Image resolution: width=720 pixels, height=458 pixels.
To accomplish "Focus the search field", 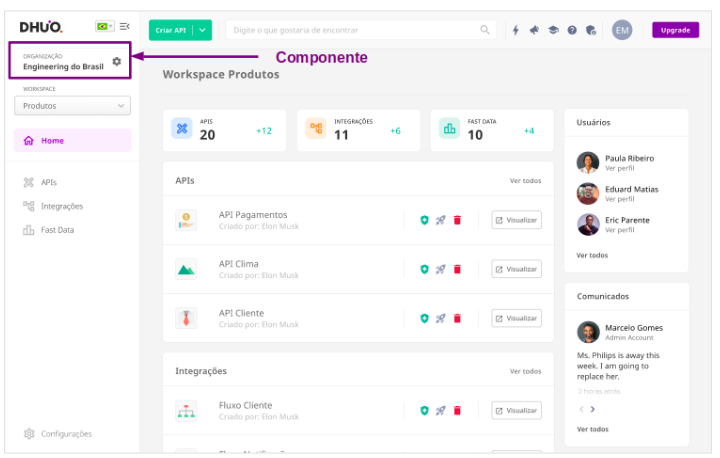I will pos(361,30).
